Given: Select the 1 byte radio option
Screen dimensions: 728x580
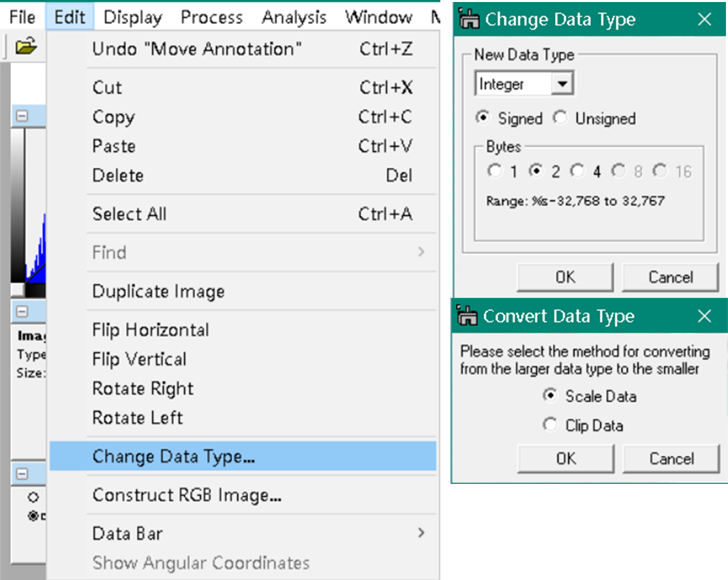Looking at the screenshot, I should click(495, 171).
